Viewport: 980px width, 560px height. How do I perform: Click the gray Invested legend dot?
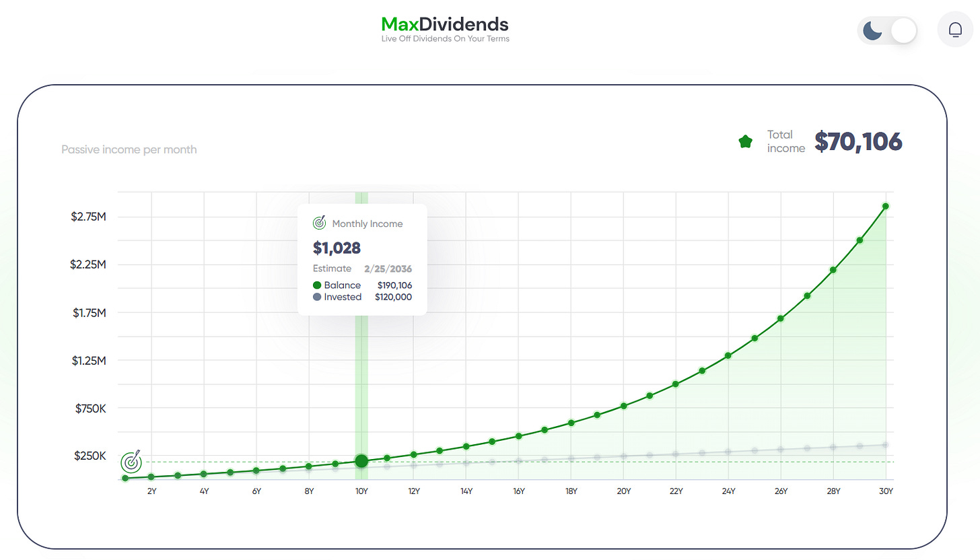(317, 297)
